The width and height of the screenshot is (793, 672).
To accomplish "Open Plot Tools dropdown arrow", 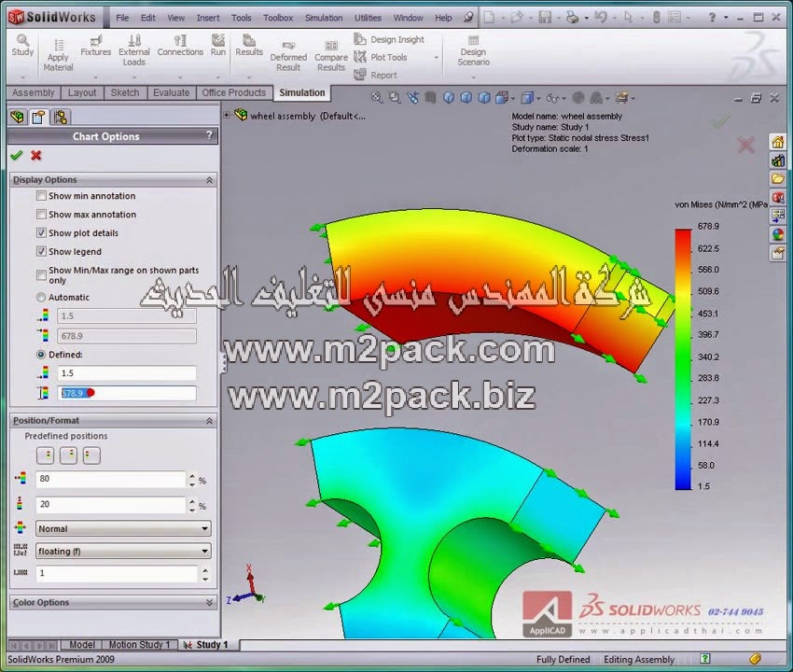I will 437,58.
